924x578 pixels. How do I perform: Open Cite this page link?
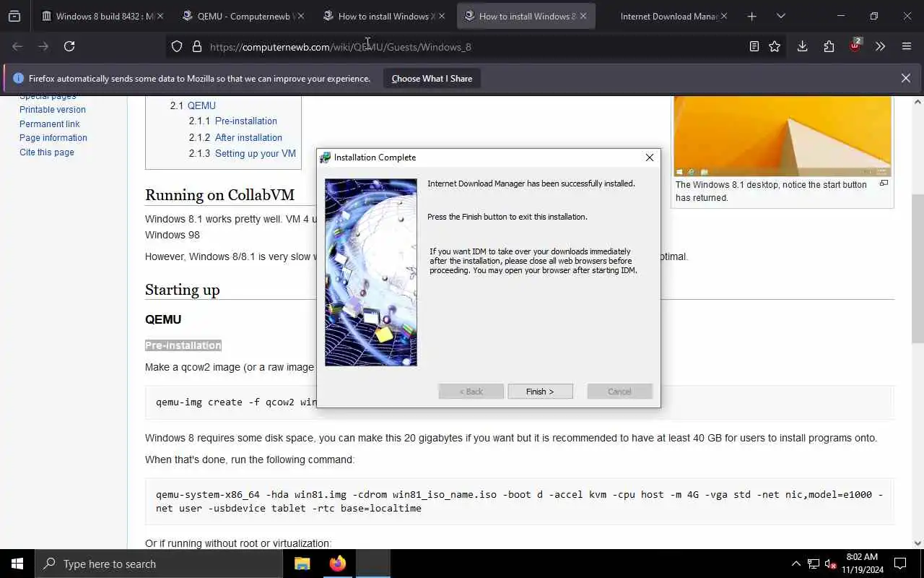(x=47, y=152)
